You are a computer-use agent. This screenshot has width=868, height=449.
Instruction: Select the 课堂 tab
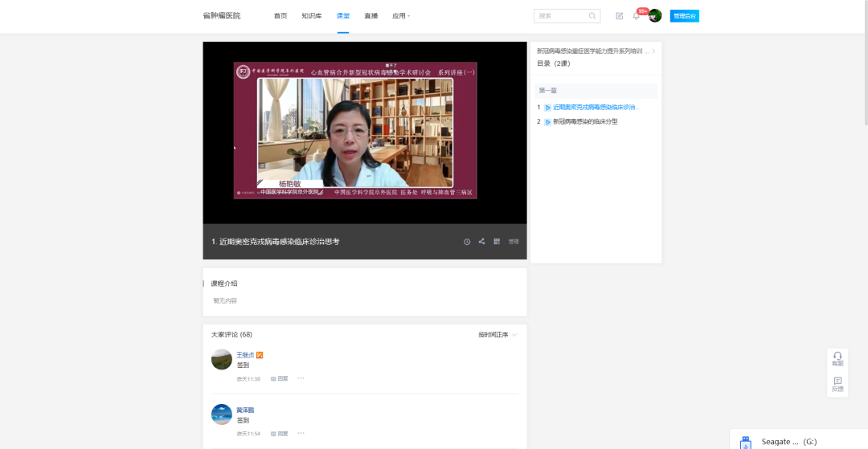343,16
